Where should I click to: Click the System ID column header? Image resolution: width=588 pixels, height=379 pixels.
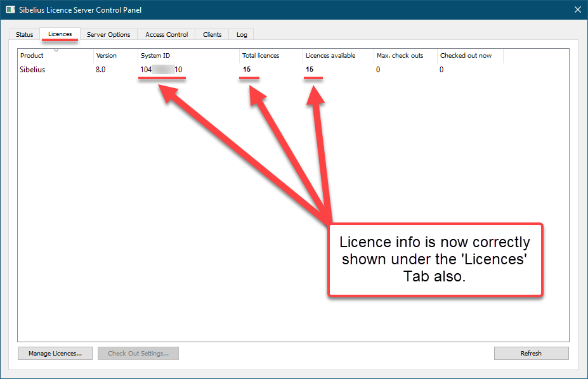click(155, 56)
